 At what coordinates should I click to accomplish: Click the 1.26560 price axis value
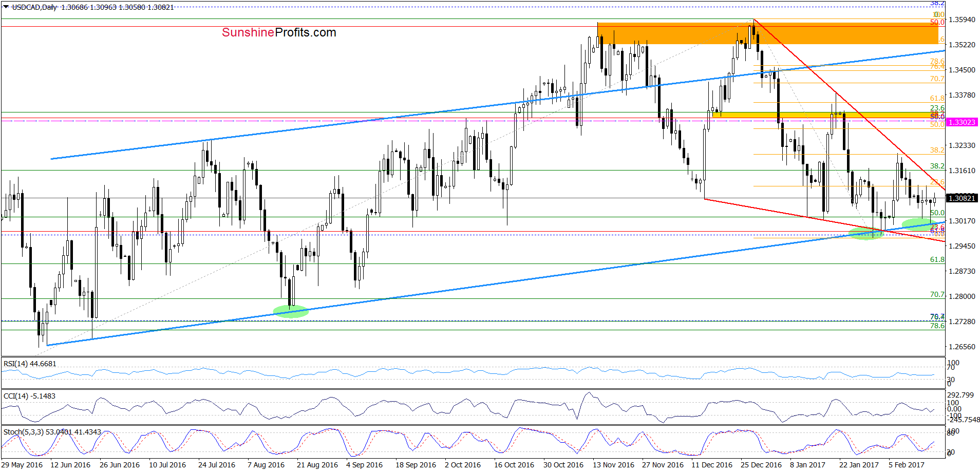962,347
